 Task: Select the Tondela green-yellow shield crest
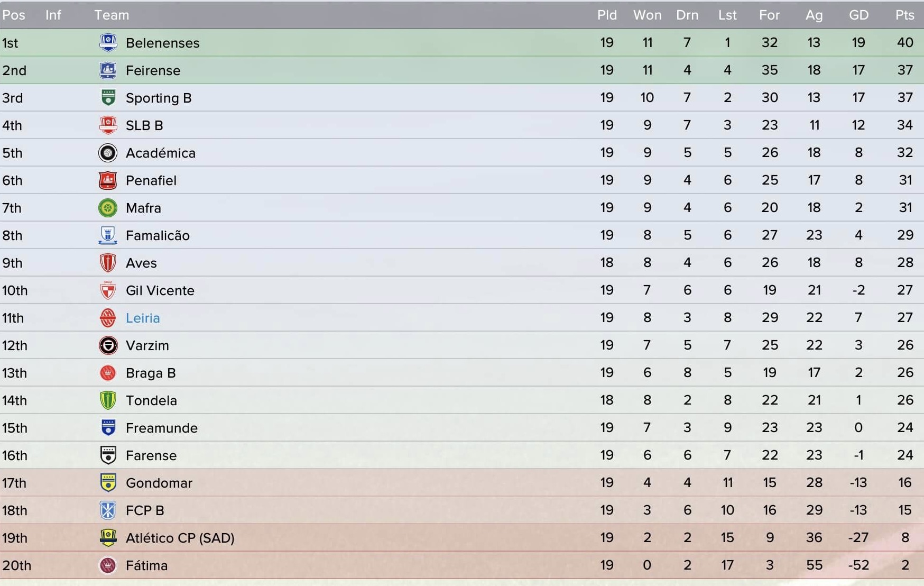click(108, 400)
